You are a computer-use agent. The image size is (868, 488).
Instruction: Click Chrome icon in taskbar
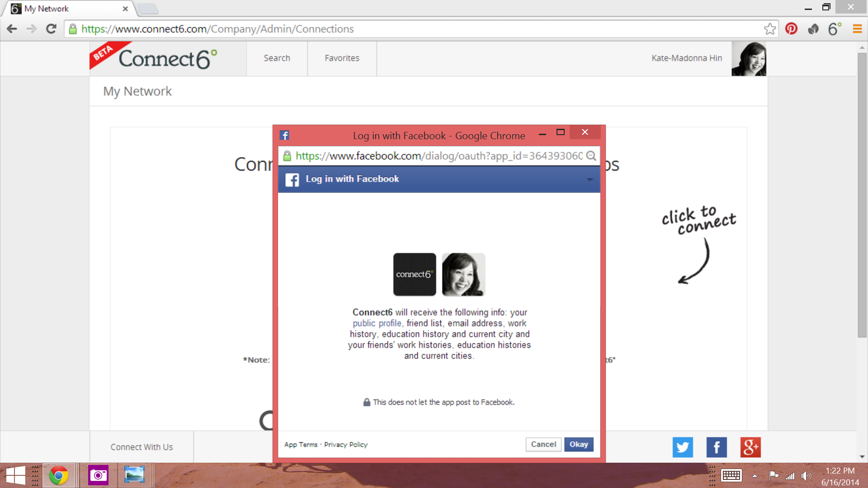point(59,475)
